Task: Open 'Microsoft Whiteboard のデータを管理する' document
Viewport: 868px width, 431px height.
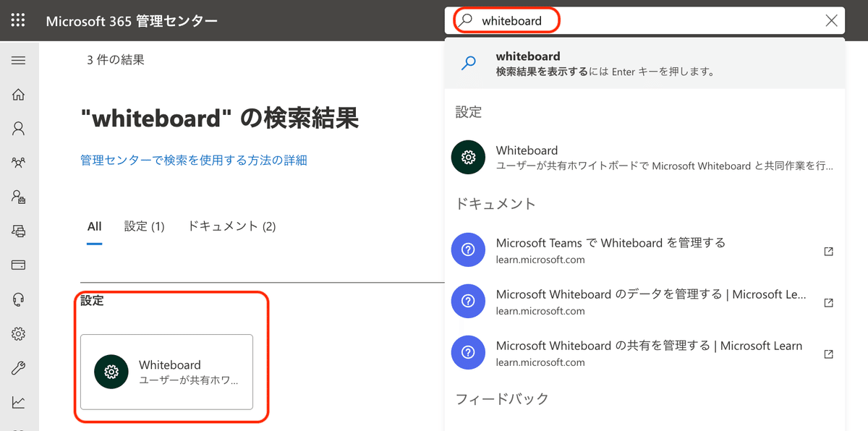Action: click(644, 302)
